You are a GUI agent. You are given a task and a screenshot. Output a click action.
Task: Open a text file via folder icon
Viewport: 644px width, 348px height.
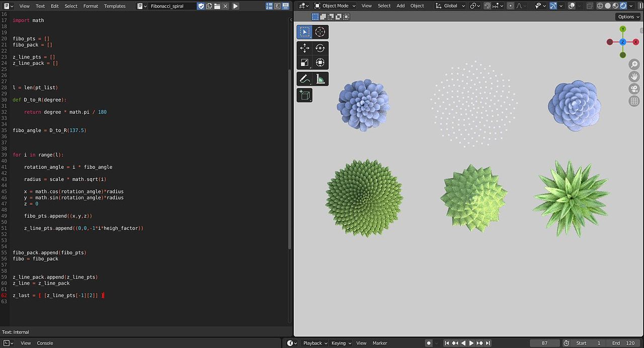tap(217, 6)
